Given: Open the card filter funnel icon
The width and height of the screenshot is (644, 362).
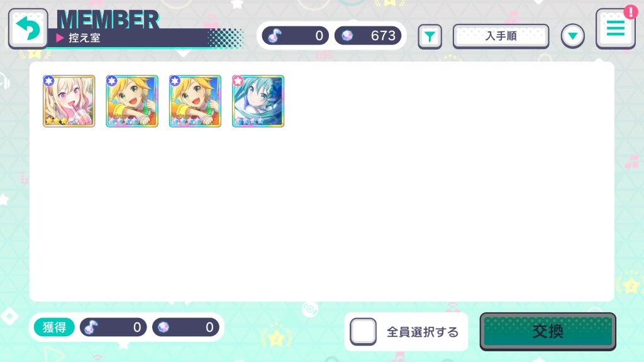Looking at the screenshot, I should 430,37.
